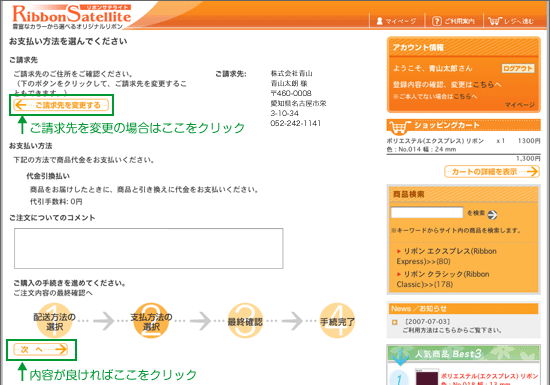Click the rank 1 product thumbnail

click(427, 377)
